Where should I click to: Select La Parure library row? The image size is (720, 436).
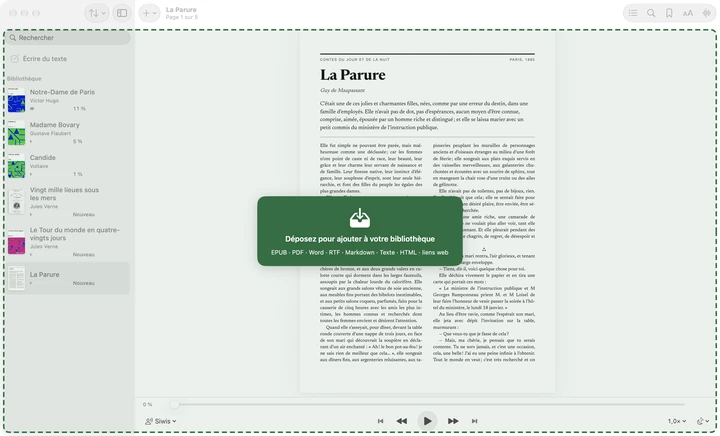pos(68,278)
